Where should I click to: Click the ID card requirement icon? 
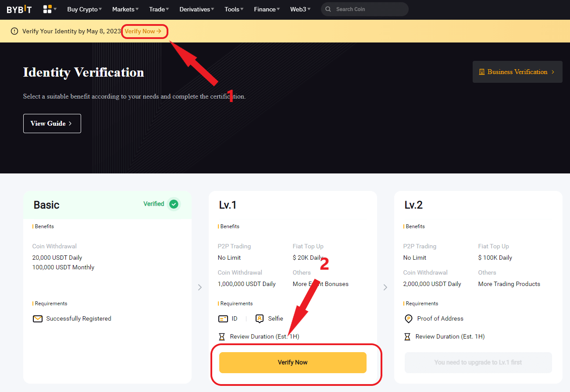(223, 319)
